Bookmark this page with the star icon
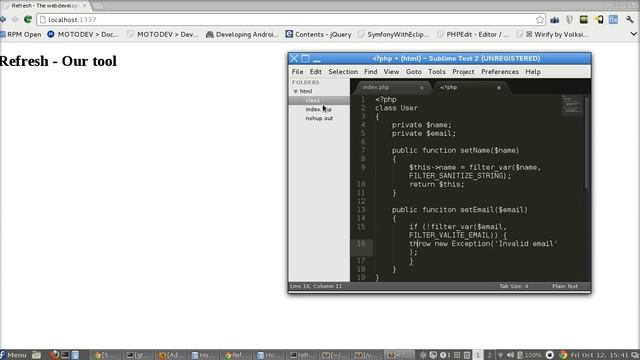Image resolution: width=640 pixels, height=360 pixels. 540,20
